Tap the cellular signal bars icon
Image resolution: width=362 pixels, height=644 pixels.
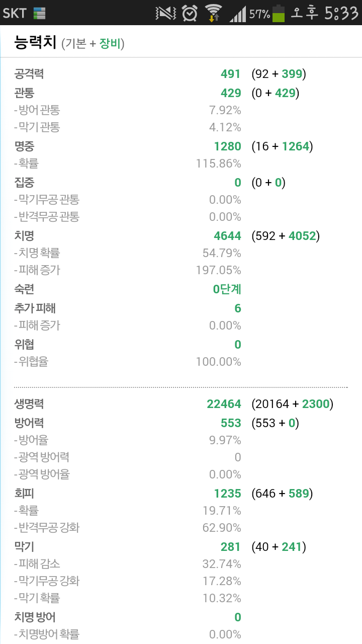238,14
